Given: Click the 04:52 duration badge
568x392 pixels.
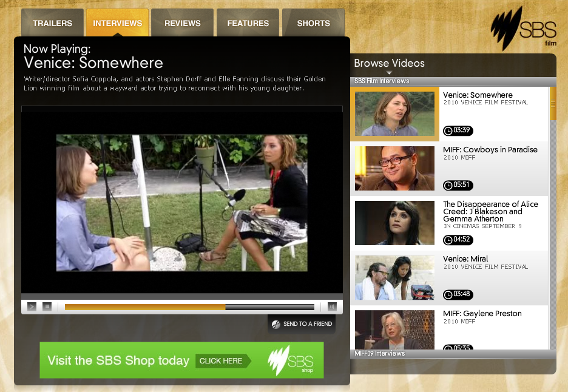Looking at the screenshot, I should pos(458,240).
